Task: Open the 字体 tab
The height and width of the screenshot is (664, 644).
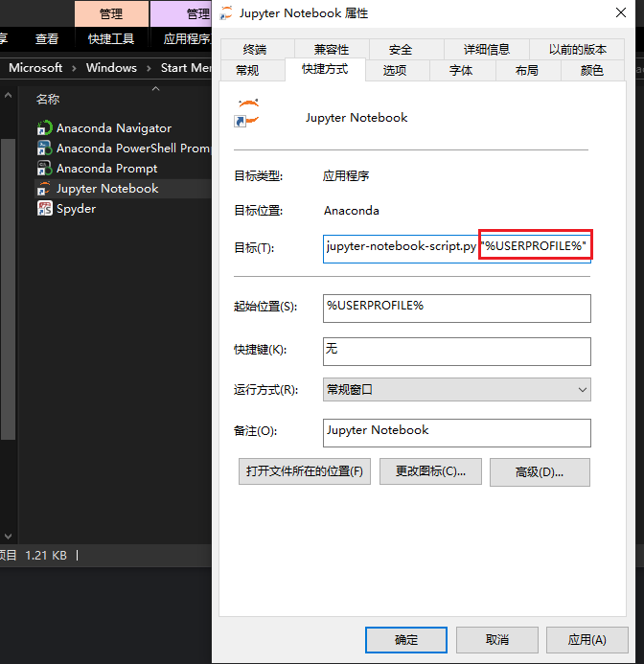Action: (461, 70)
